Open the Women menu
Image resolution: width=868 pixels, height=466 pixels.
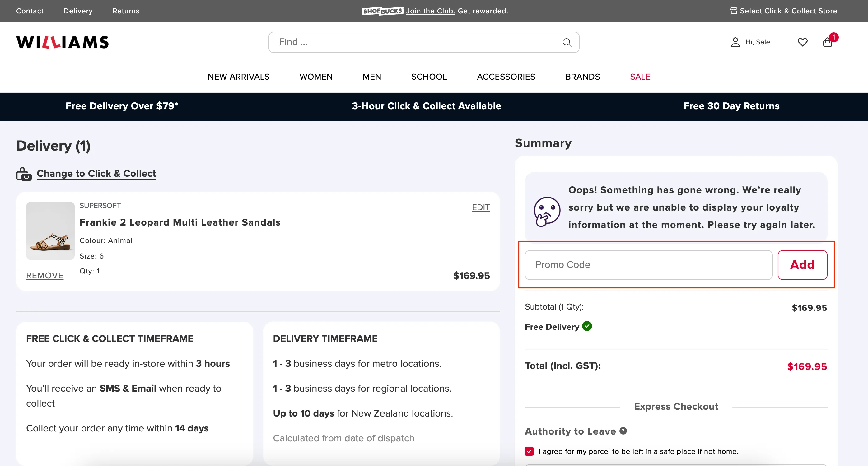[x=316, y=77]
